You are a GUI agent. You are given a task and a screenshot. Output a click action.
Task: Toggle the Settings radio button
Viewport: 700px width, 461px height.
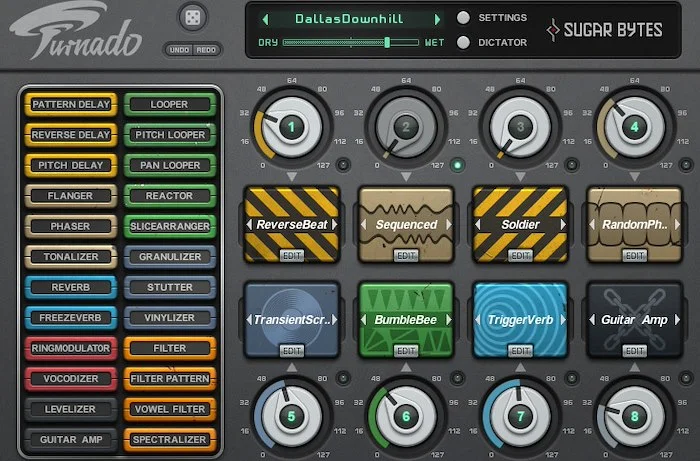[x=464, y=18]
